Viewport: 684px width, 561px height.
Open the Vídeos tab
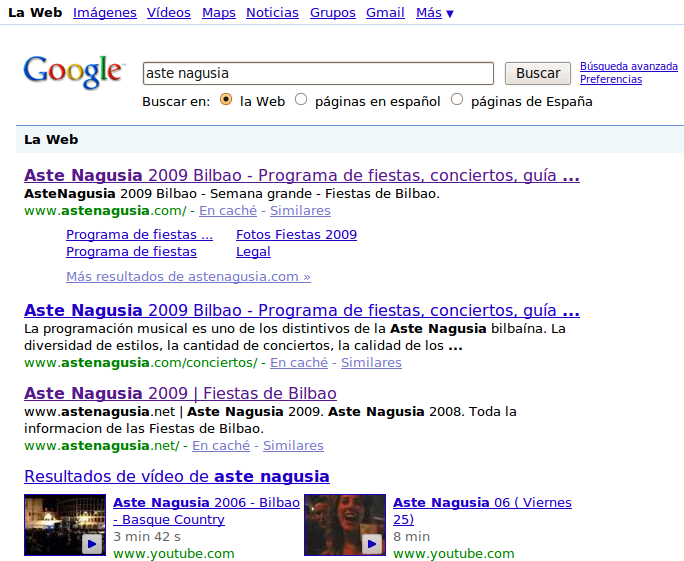point(169,13)
